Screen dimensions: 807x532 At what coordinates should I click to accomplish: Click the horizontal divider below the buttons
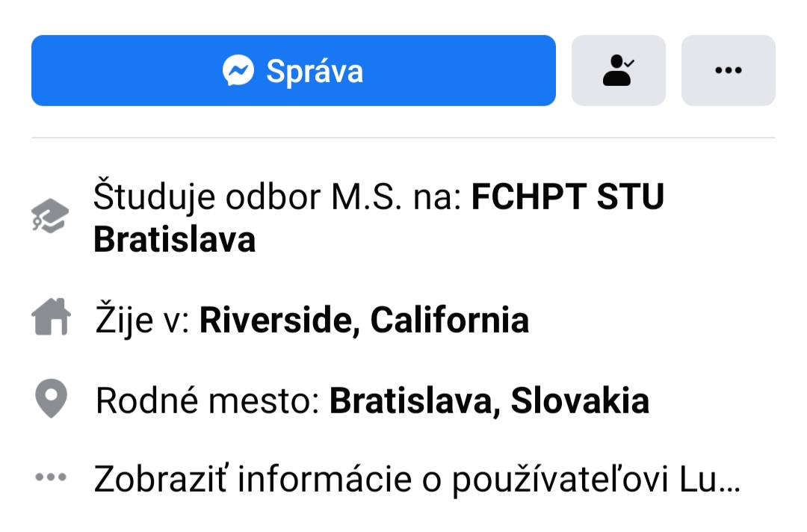[x=403, y=138]
